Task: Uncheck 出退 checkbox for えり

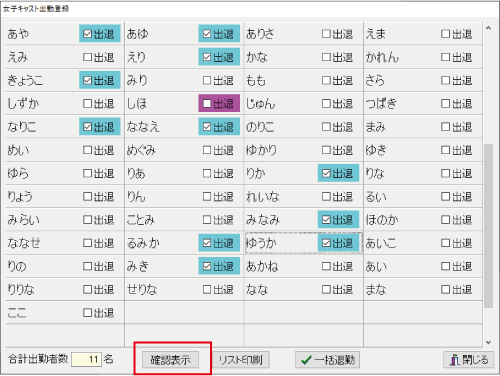Action: [207, 57]
